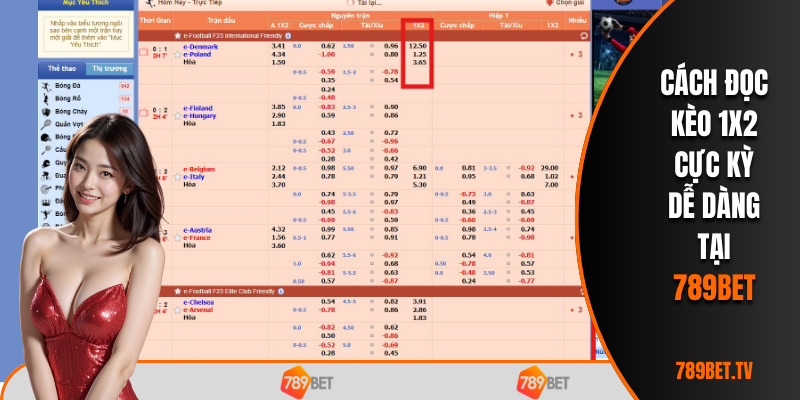This screenshot has height=400, width=800.
Task: Bet on odds 1.25 for e-Poland 1X2
Action: click(420, 54)
